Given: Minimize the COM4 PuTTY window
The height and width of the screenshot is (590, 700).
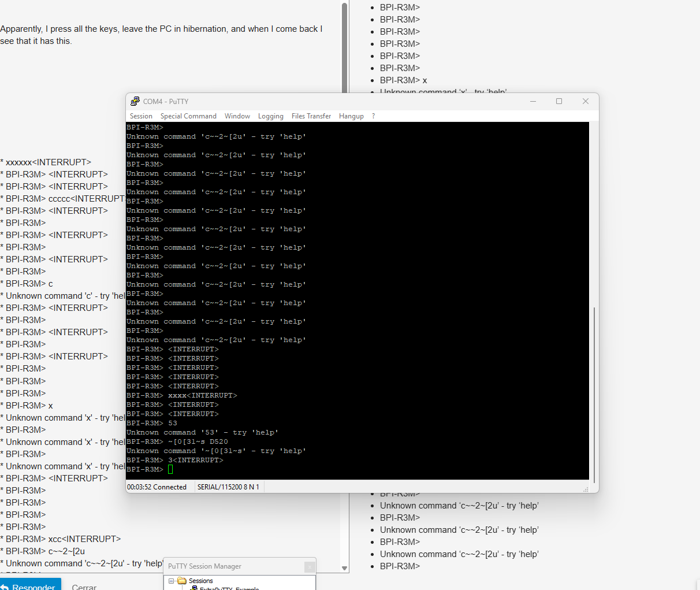Looking at the screenshot, I should pos(533,101).
